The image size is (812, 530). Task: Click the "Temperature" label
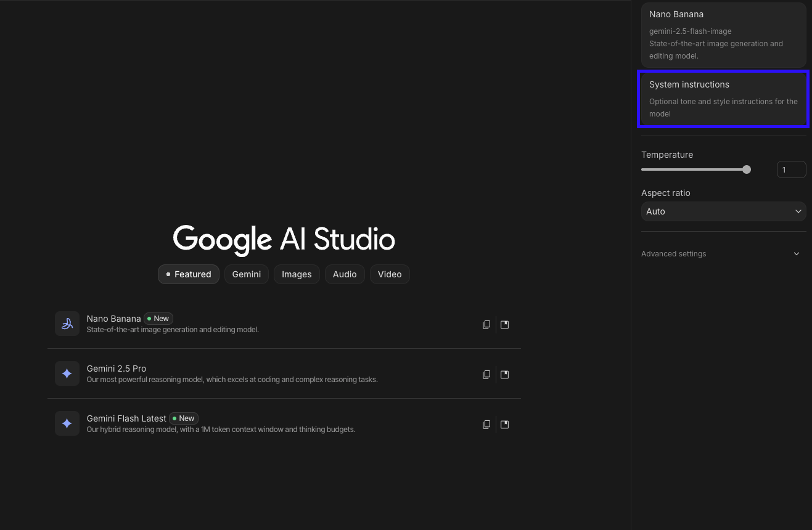tap(667, 155)
